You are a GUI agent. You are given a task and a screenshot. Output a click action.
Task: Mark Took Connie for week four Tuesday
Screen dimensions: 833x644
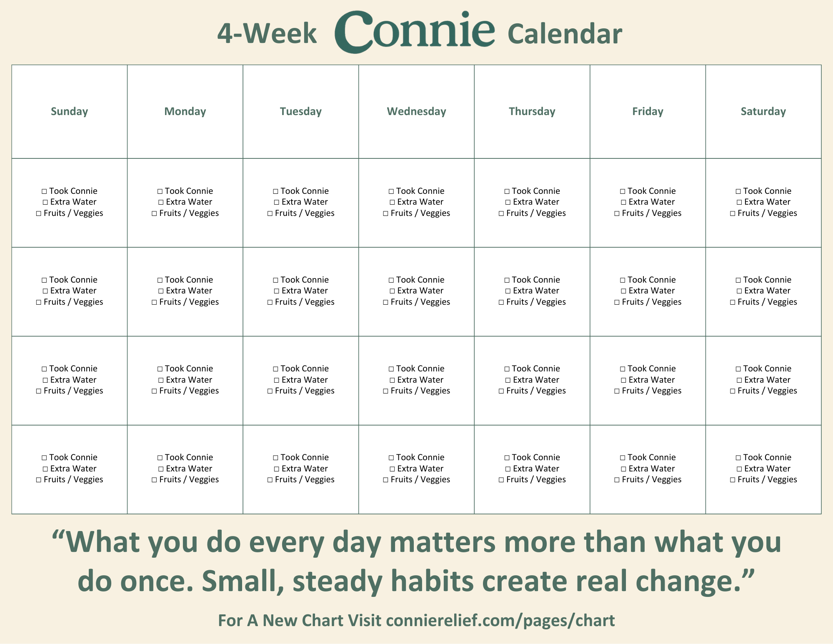(x=275, y=458)
